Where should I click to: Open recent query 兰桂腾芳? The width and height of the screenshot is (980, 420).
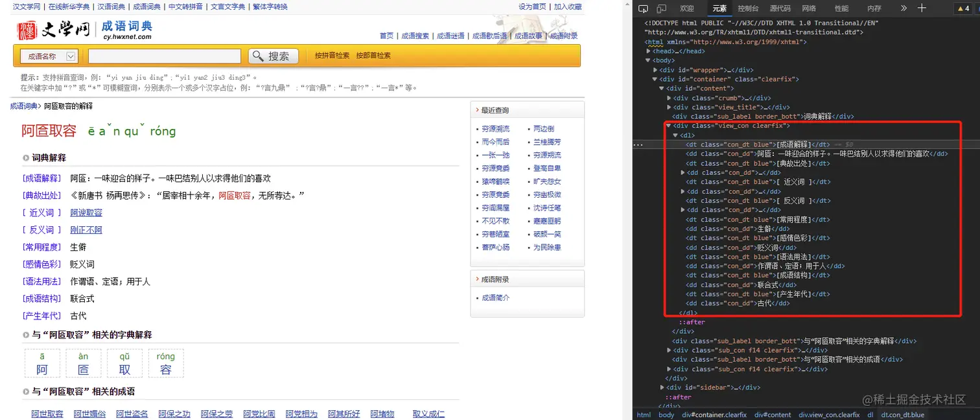547,142
